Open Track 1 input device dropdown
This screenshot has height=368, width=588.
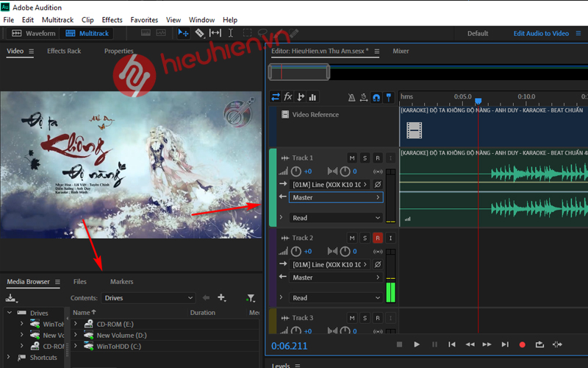click(329, 185)
